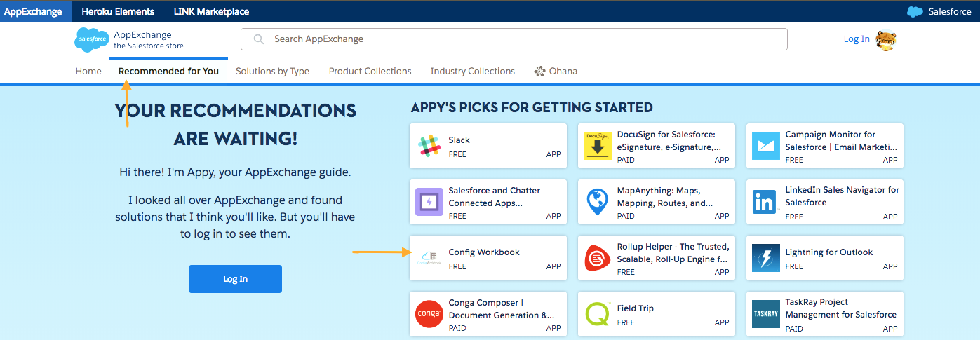Switch to Heroku Elements tab
The image size is (980, 340).
(x=118, y=11)
